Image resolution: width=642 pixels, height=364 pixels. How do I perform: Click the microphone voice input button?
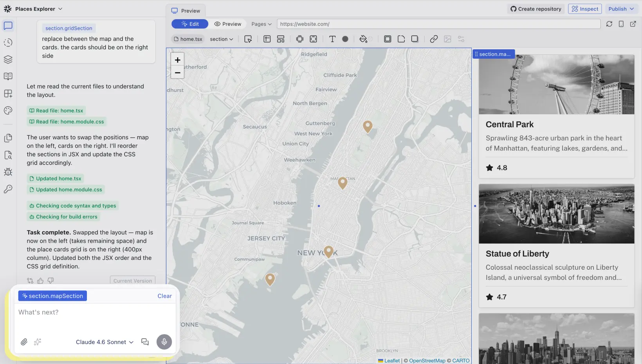164,342
